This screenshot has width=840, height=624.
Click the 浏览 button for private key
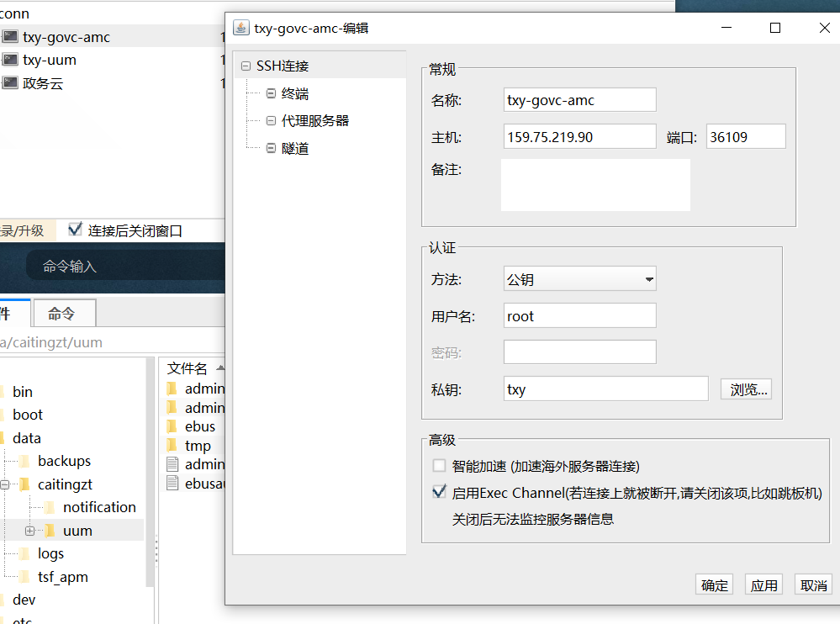tap(745, 389)
